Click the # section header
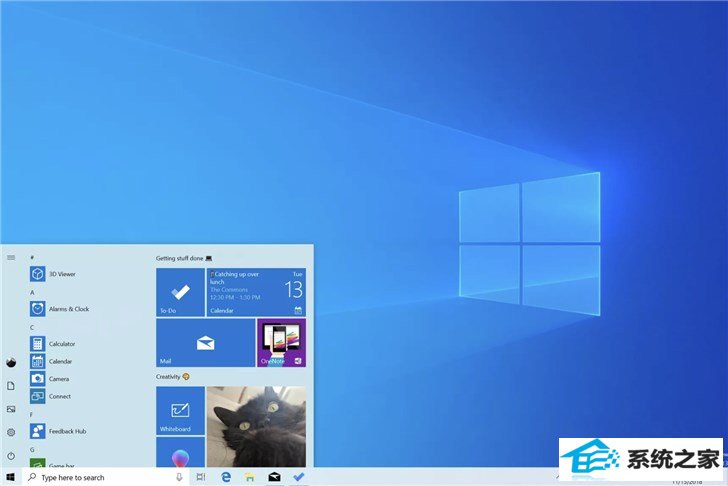Screen dimensions: 728x486 click(x=32, y=257)
